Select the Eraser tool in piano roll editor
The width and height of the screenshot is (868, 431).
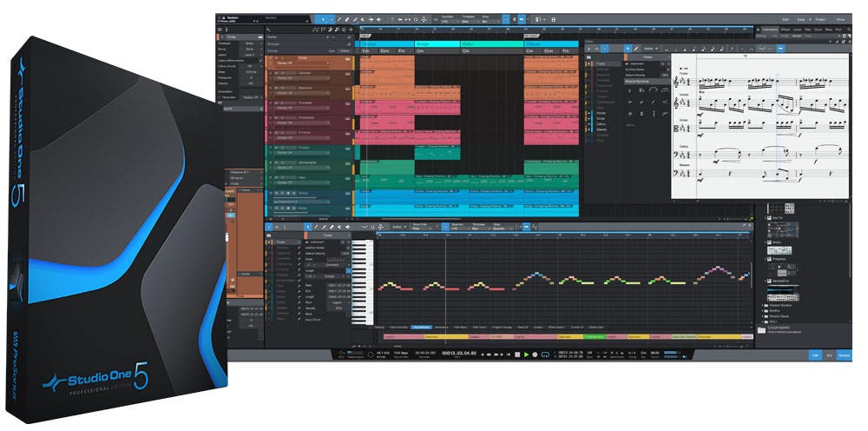point(332,227)
